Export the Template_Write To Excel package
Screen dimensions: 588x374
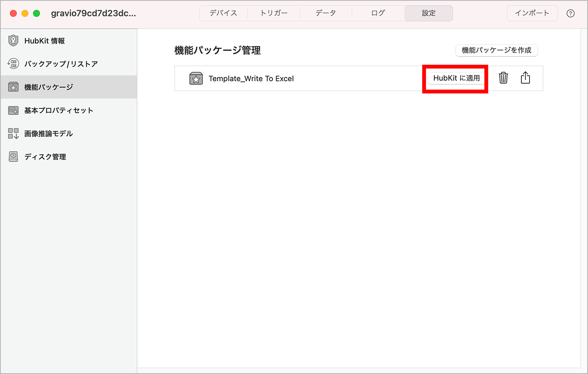pos(525,78)
